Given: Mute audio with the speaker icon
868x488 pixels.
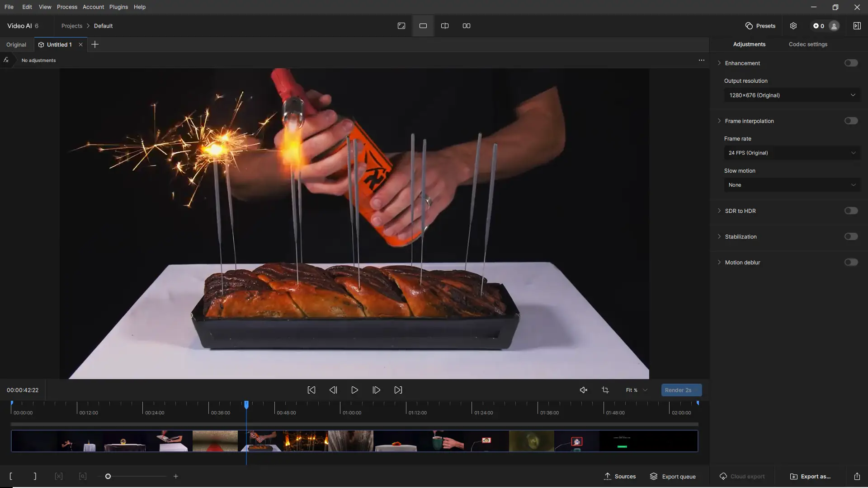Looking at the screenshot, I should [583, 390].
